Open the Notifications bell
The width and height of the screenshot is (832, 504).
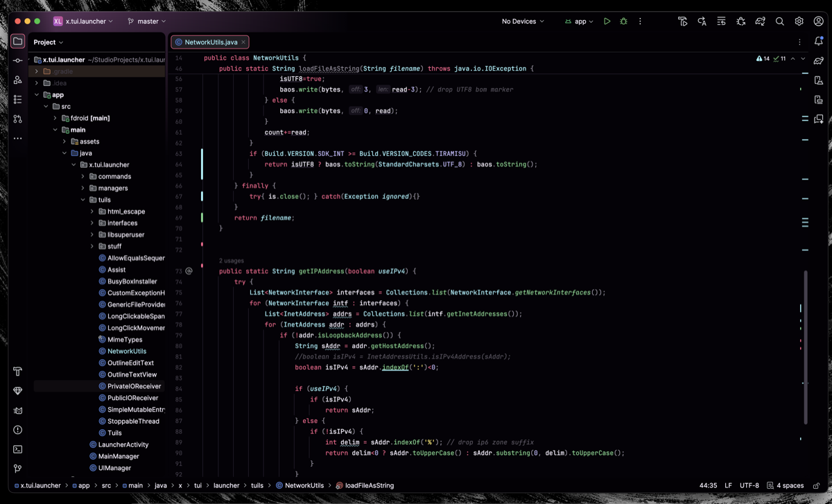819,42
